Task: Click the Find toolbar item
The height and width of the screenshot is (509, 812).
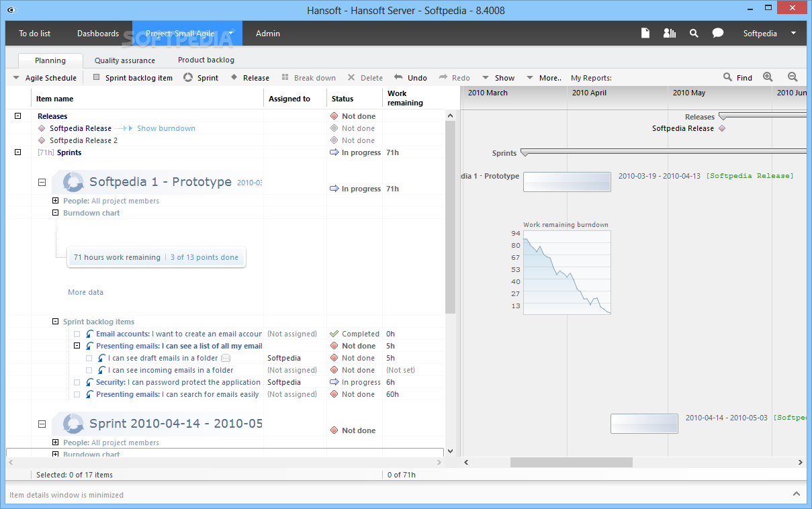Action: click(x=737, y=78)
